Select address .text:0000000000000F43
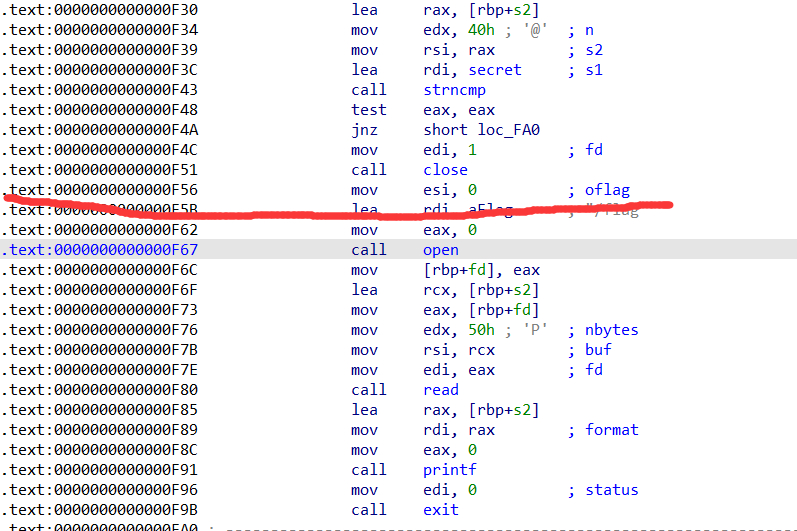797x531 pixels. (x=100, y=90)
